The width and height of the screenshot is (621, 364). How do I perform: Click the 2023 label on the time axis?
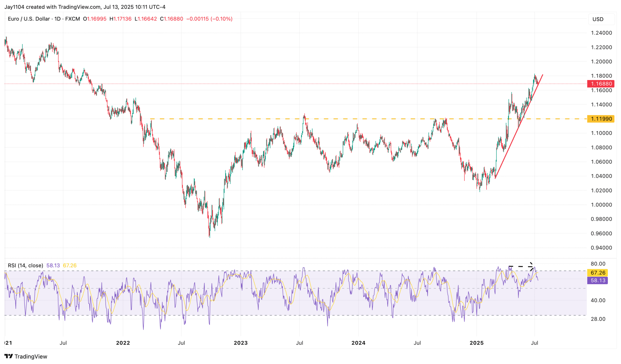click(x=240, y=343)
